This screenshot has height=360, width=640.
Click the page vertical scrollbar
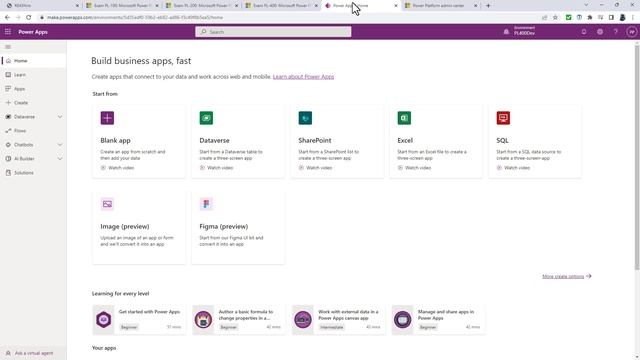(637, 157)
